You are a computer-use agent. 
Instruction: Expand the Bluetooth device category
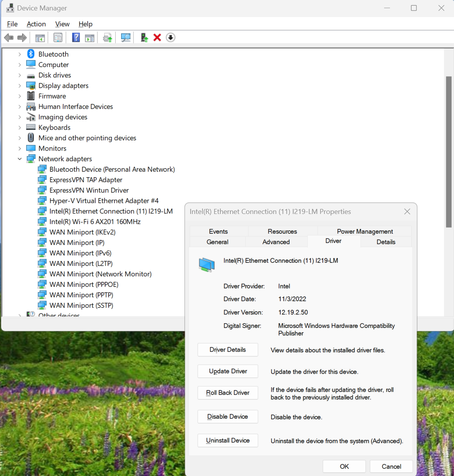coord(20,54)
